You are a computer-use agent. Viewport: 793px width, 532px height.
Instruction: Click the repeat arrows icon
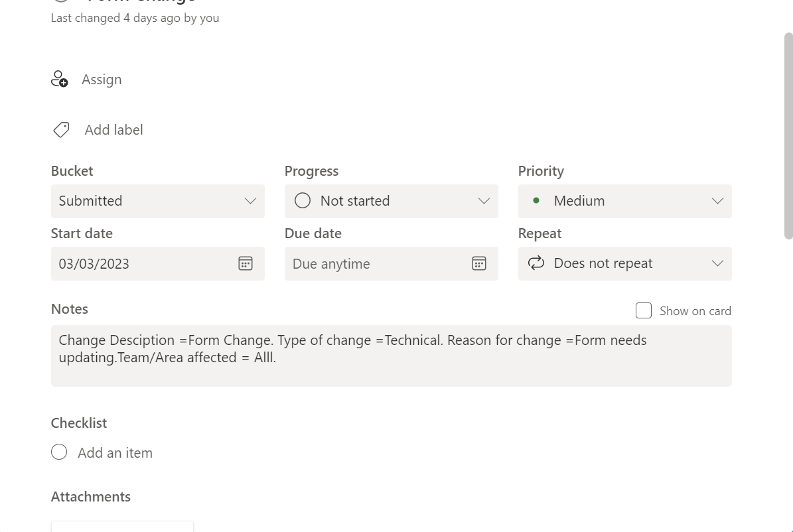tap(536, 263)
